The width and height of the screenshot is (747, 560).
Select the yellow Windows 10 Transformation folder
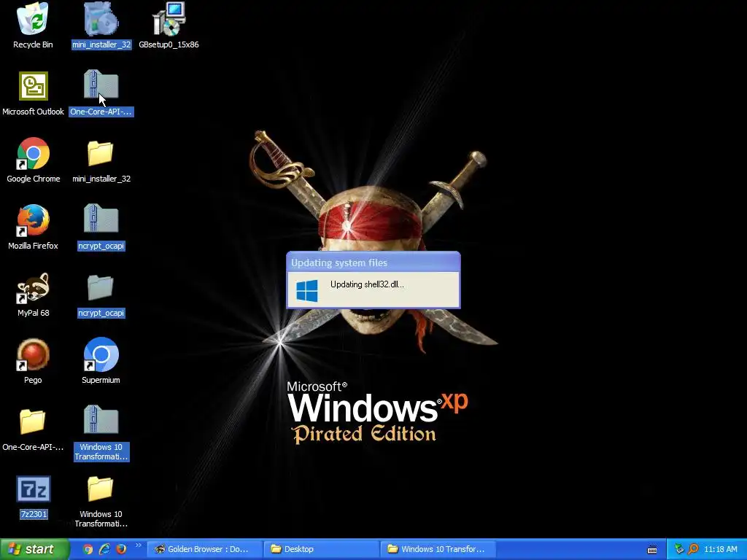tap(101, 502)
